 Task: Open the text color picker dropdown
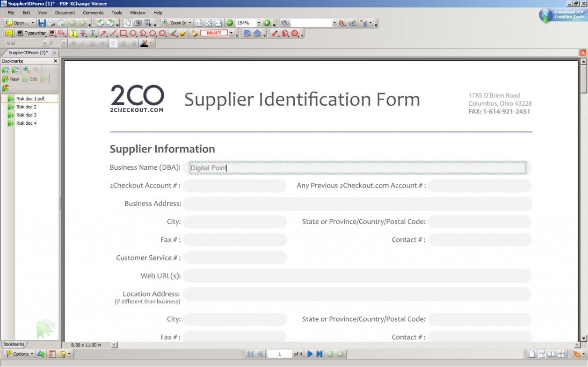coord(150,43)
